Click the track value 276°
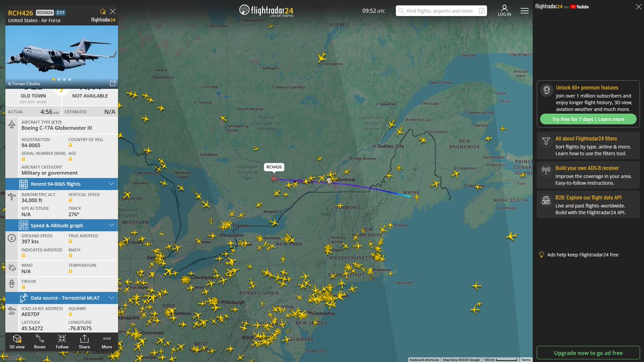Image resolution: width=644 pixels, height=362 pixels. pos(74,215)
